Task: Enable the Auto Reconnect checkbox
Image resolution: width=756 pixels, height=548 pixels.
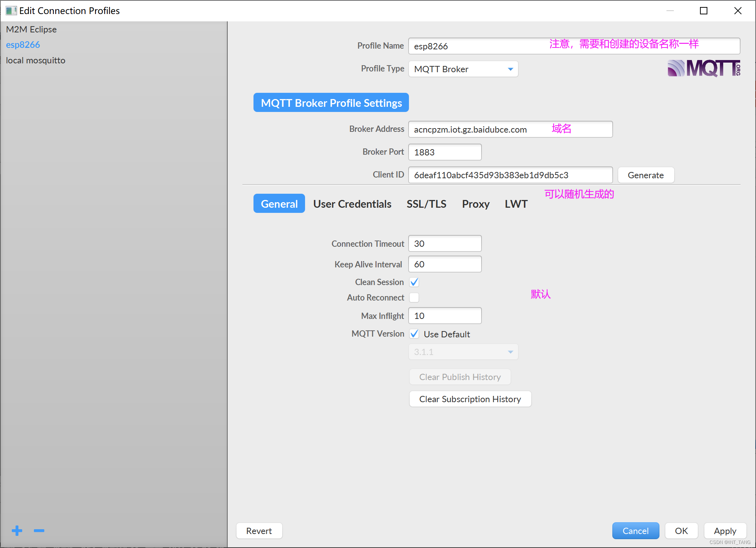Action: 415,298
